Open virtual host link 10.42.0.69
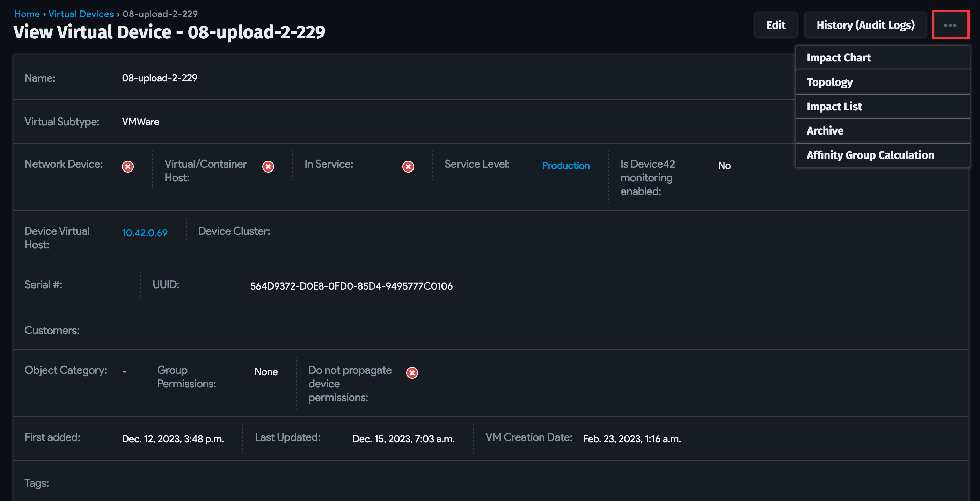Viewport: 980px width, 501px height. click(145, 232)
